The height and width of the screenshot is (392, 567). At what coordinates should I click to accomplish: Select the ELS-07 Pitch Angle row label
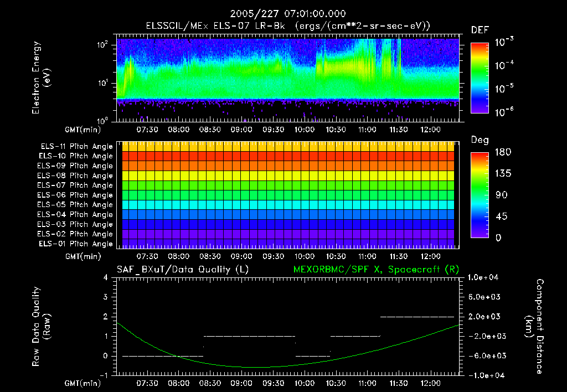pyautogui.click(x=75, y=185)
